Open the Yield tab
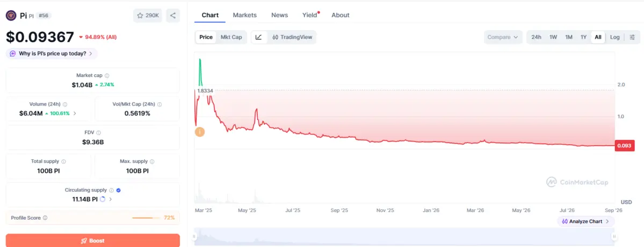 310,15
